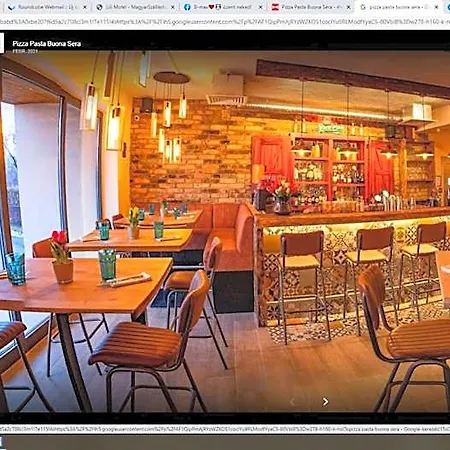The width and height of the screenshot is (450, 450).
Task: Click the Roundcube favicon in first tab
Action: pyautogui.click(x=12, y=7)
